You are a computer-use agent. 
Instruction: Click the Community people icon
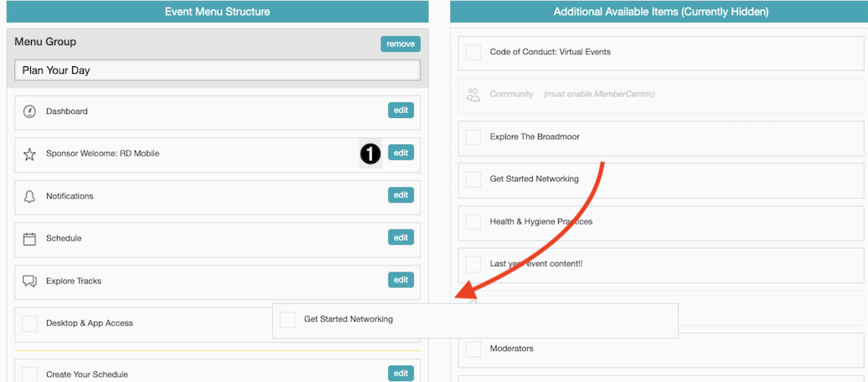click(x=473, y=94)
